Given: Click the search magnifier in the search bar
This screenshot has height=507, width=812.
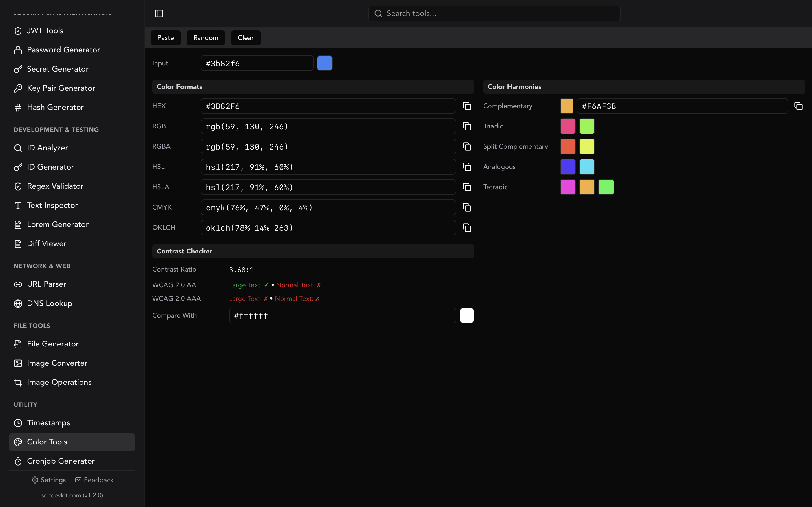Looking at the screenshot, I should point(378,14).
